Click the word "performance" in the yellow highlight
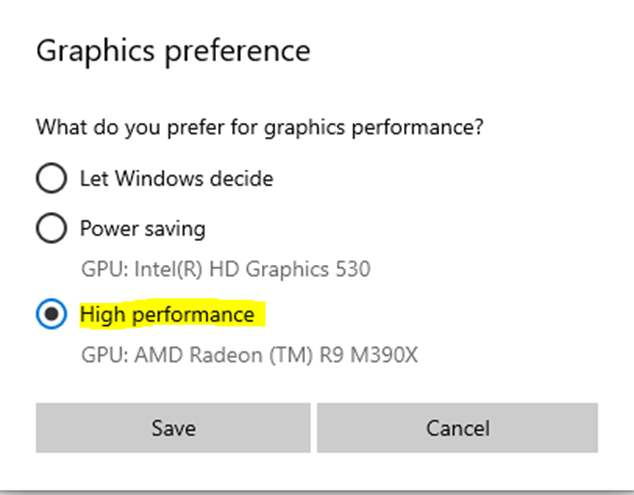 196,315
